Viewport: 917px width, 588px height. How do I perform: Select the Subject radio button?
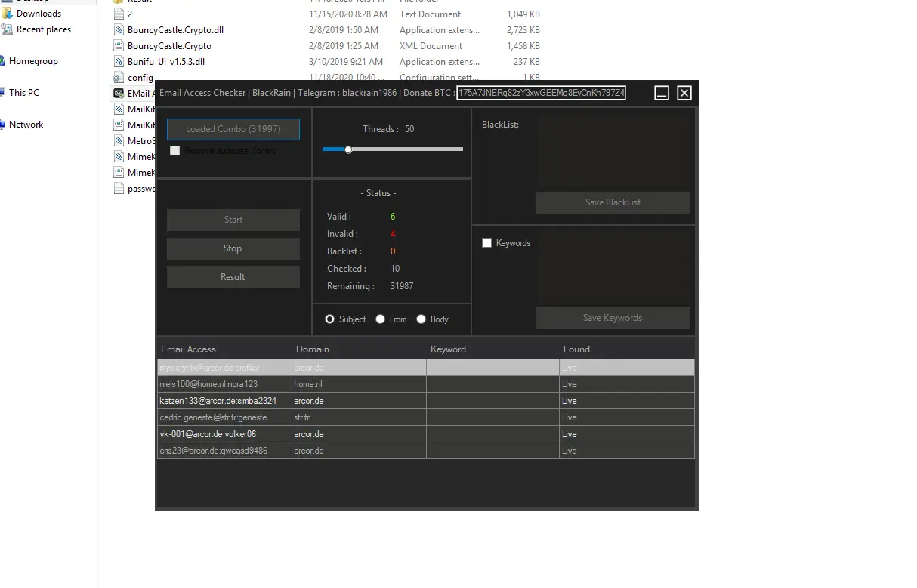point(329,319)
